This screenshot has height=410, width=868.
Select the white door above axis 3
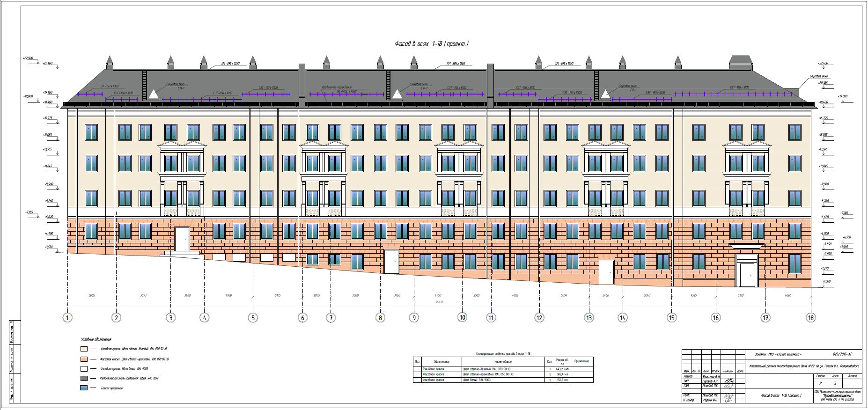point(182,239)
